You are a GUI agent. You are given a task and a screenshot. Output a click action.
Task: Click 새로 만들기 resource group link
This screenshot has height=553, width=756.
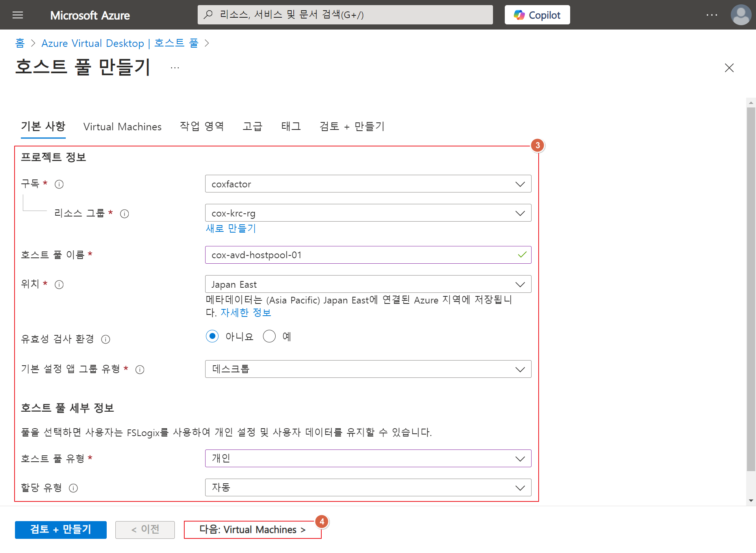coord(231,228)
